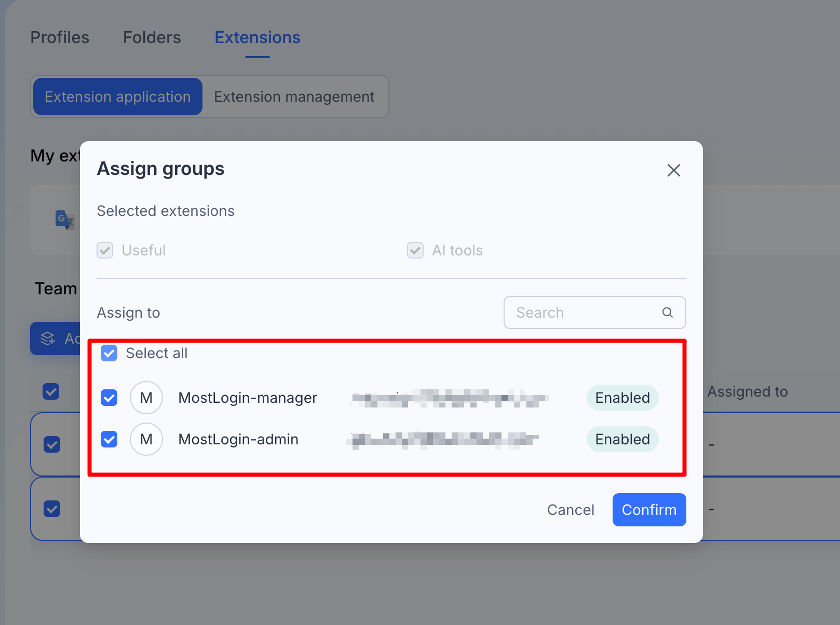Select the Extension application segment

pos(118,97)
